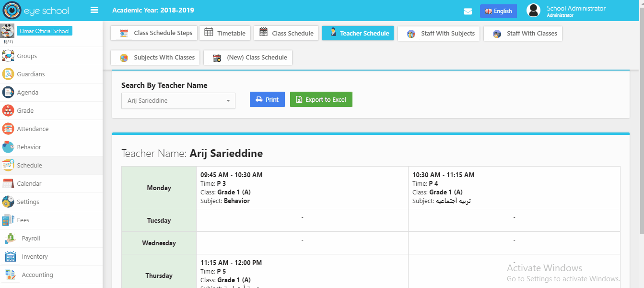Click the Attendance sidebar icon
Image resolution: width=644 pixels, height=288 pixels.
pyautogui.click(x=8, y=129)
